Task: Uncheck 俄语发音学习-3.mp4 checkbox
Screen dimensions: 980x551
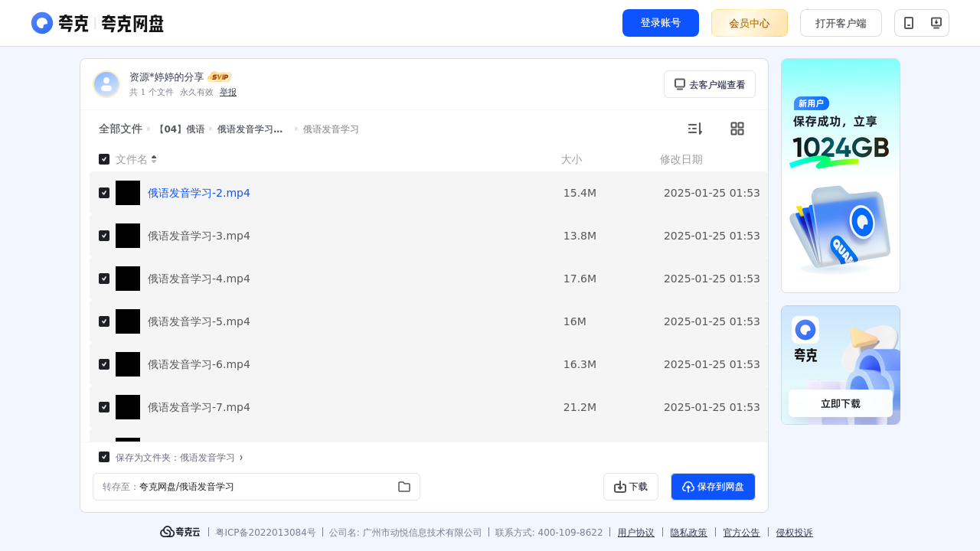Action: 104,236
